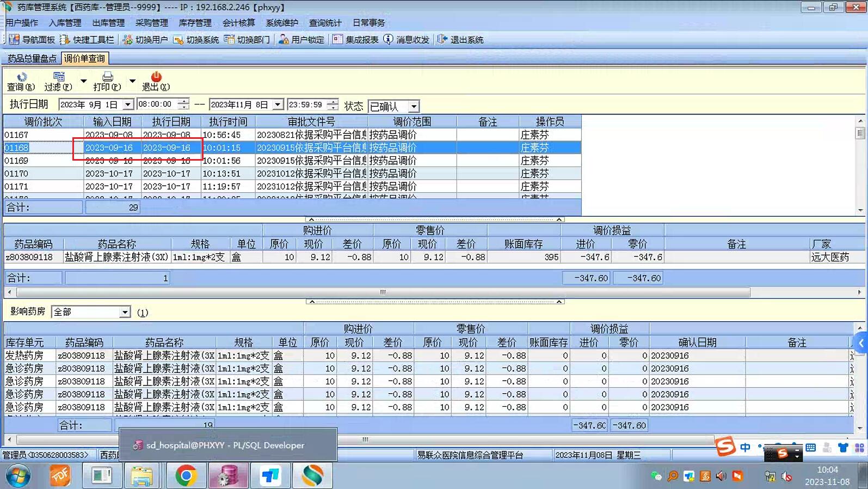This screenshot has height=489, width=868.
Task: Sort by the 执行时间 column header
Action: pyautogui.click(x=228, y=121)
